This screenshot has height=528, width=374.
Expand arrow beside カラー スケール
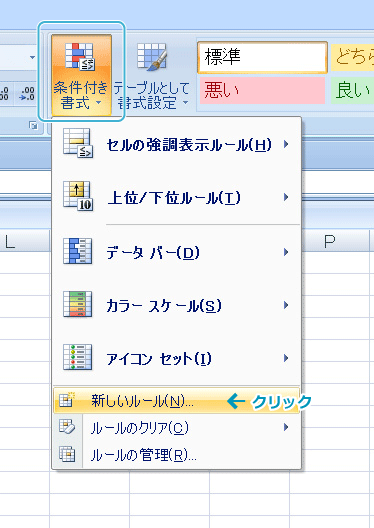click(286, 305)
